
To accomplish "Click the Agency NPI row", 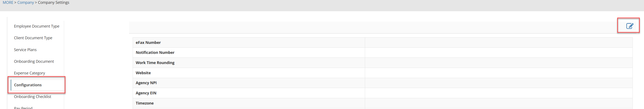I will 146,83.
